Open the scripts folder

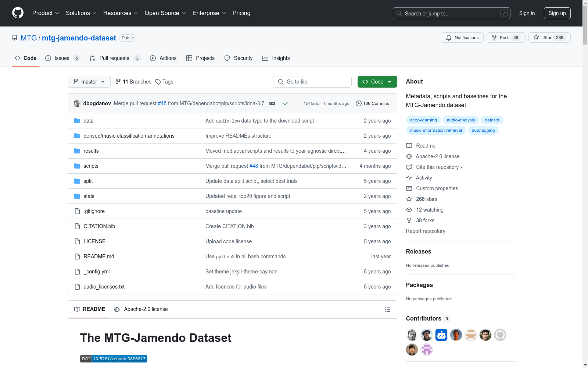coord(91,166)
